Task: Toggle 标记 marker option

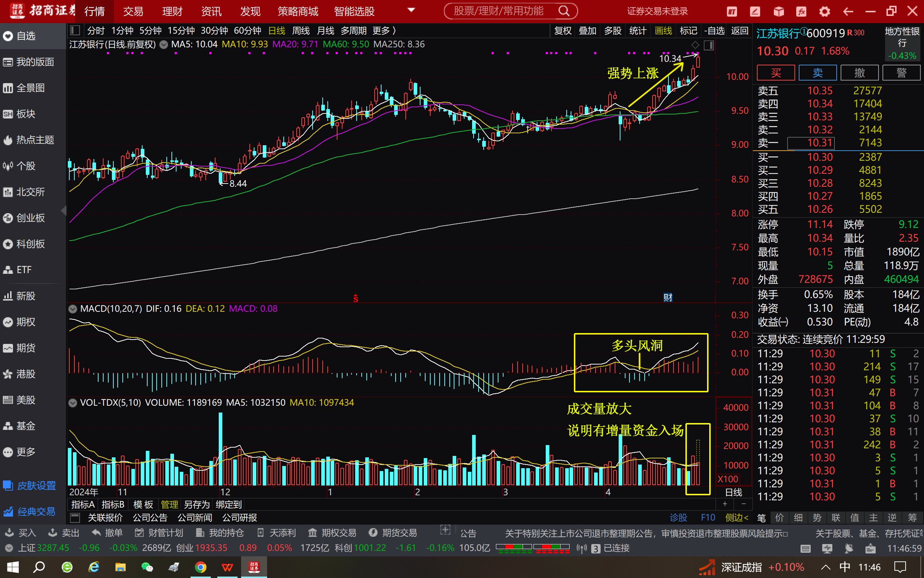Action: 688,31
